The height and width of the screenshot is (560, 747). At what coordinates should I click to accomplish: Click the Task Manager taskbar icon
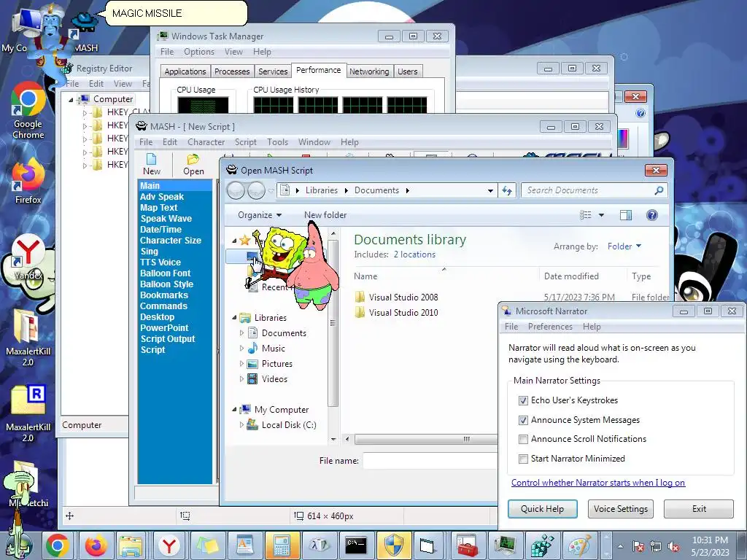[x=505, y=545]
